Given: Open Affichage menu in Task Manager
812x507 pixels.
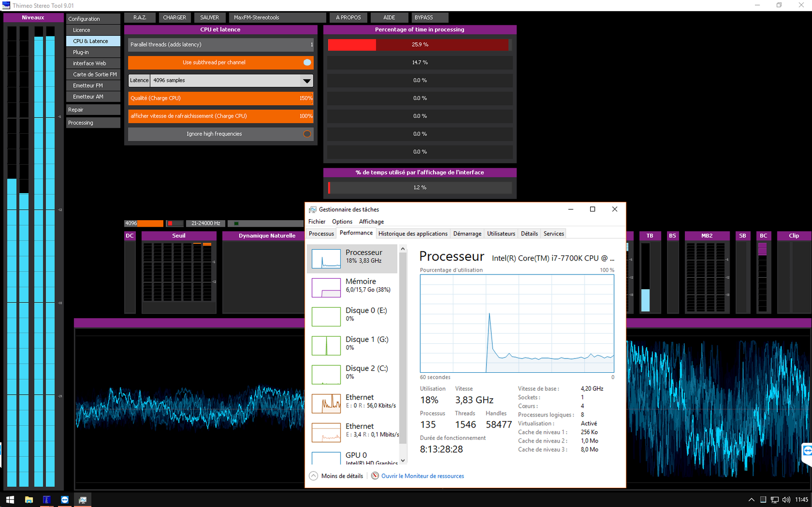Looking at the screenshot, I should coord(371,222).
